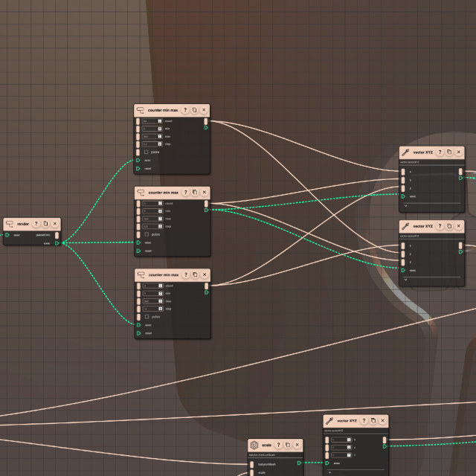This screenshot has width=476, height=476.
Task: Close the render node
Action: coord(55,224)
